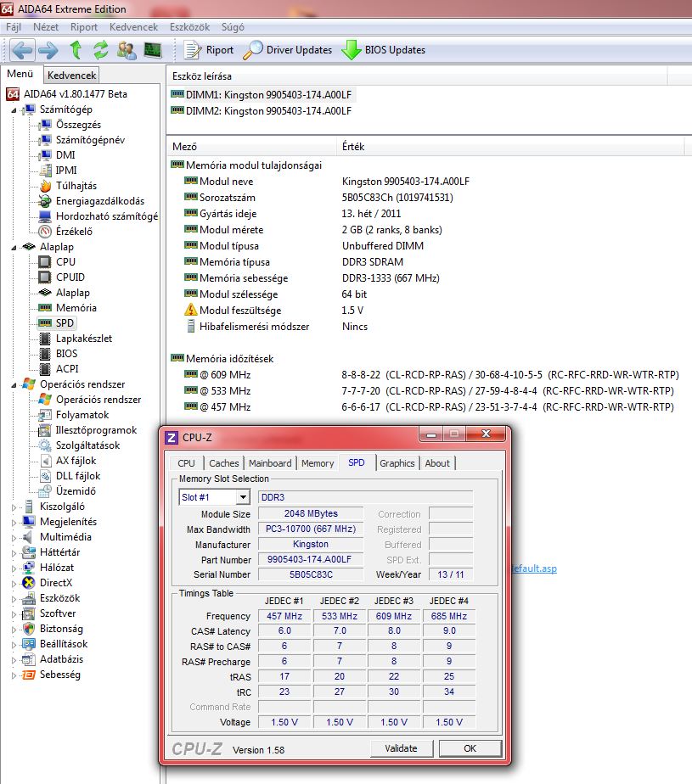Expand the Hálózat tree node
This screenshot has height=784, width=692.
(x=14, y=568)
